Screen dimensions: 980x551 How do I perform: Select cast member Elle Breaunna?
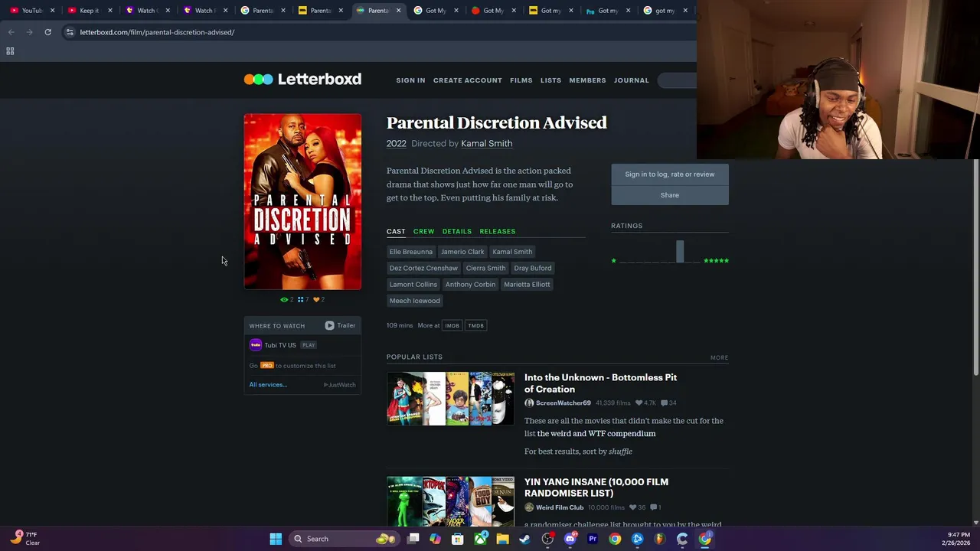(x=411, y=252)
